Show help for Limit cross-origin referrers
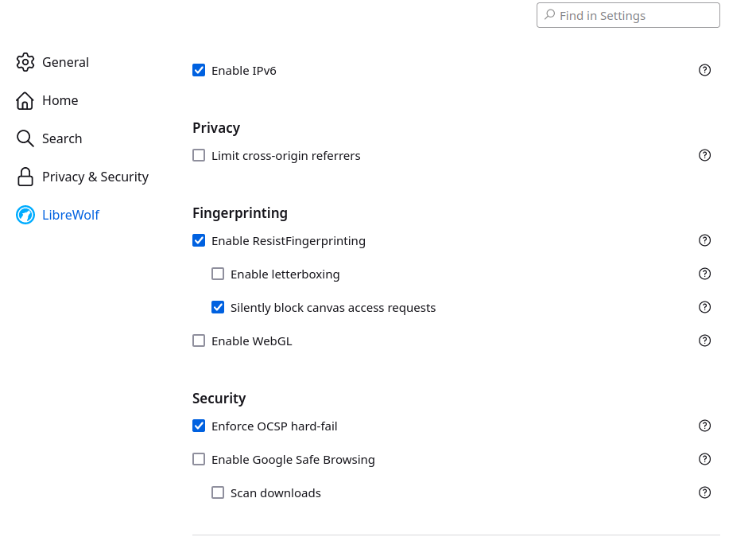This screenshot has width=756, height=537. (x=704, y=155)
